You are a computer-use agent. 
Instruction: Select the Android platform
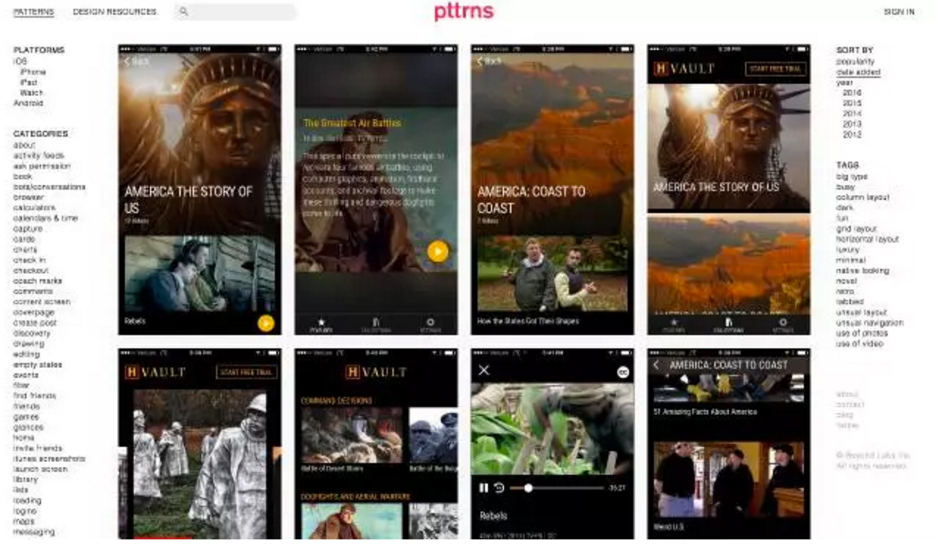(x=28, y=103)
